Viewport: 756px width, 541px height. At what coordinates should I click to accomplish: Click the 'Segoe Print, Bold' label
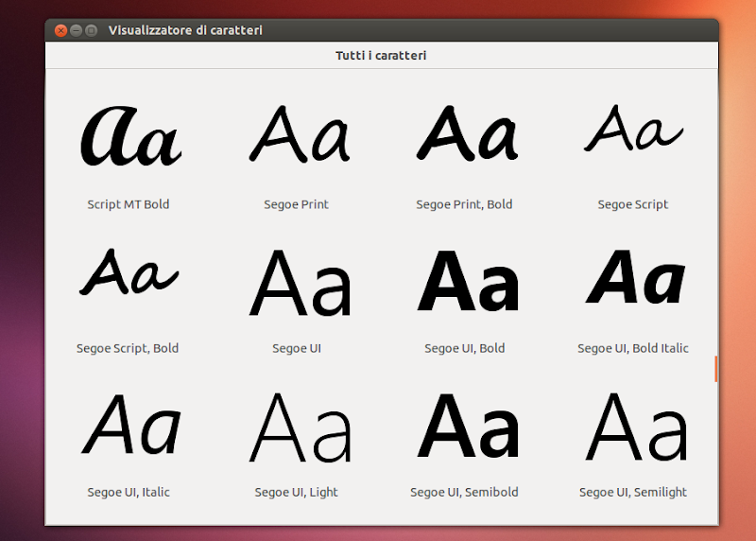pos(464,204)
